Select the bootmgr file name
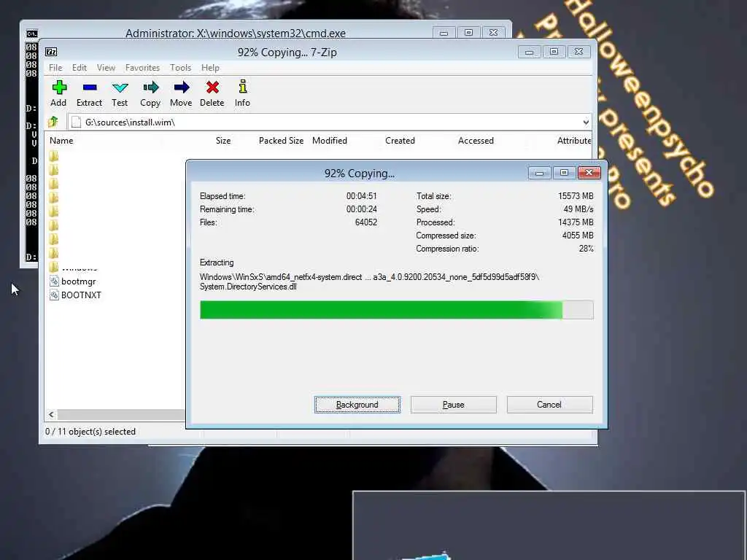747x560 pixels. 79,281
